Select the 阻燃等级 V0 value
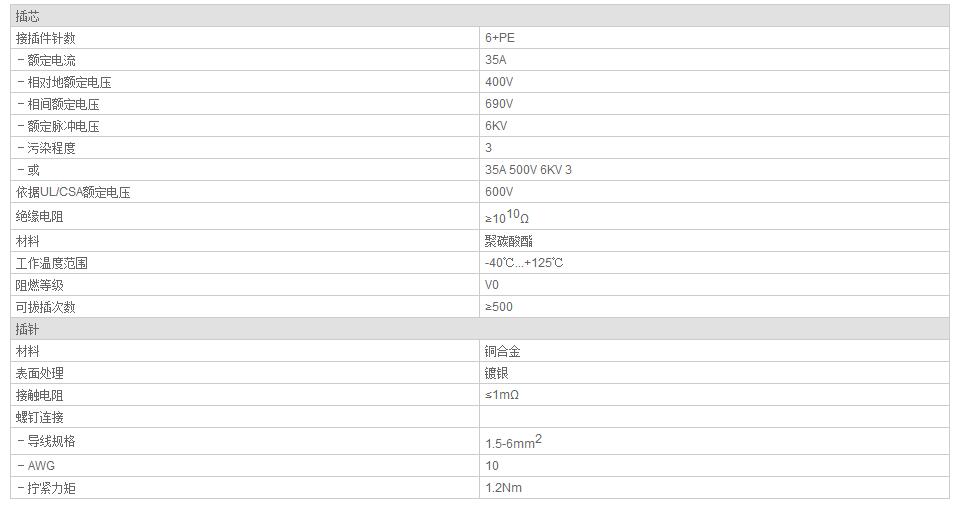 [x=492, y=285]
